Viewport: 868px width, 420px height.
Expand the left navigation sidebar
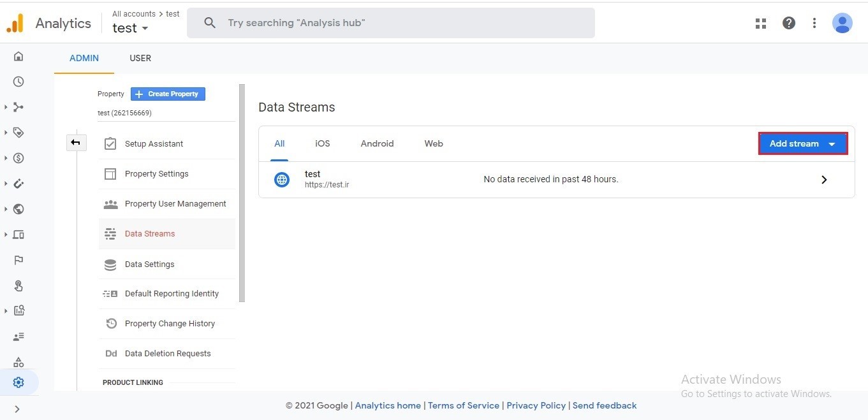coord(17,409)
